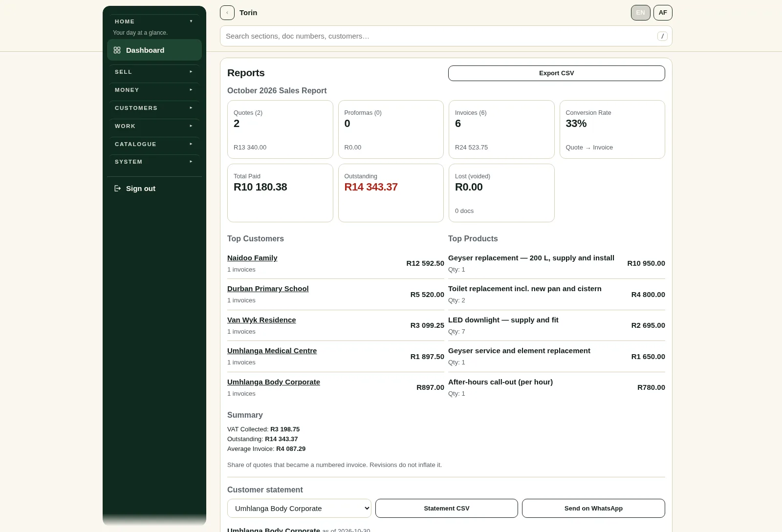782x532 pixels.
Task: Click the October 2026 Sales Report heading
Action: point(277,91)
